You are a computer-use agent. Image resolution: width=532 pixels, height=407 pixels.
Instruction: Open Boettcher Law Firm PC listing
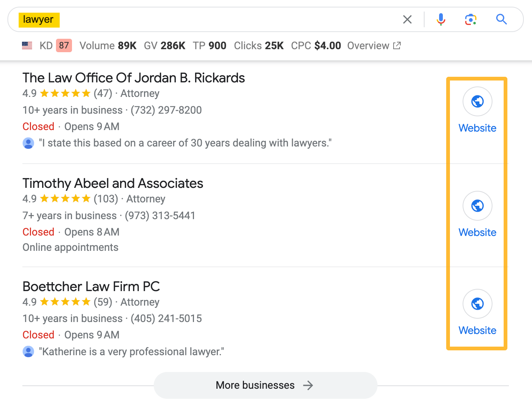[91, 287]
